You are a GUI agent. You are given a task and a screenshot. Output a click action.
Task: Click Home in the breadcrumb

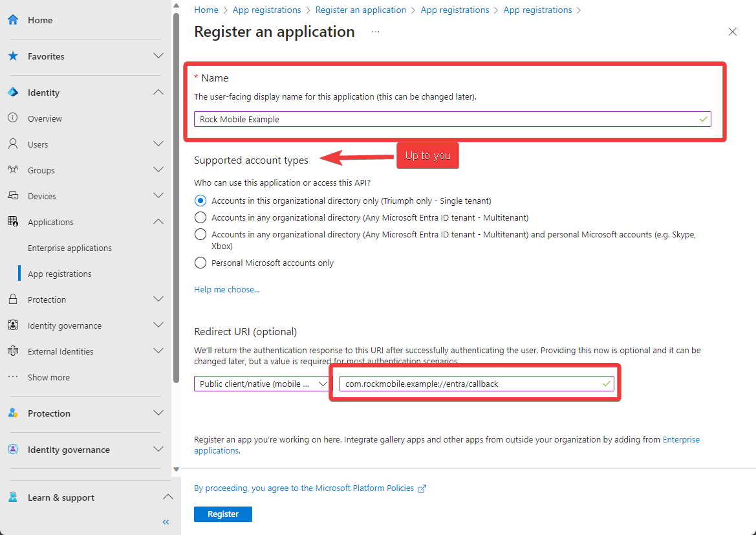click(x=206, y=10)
